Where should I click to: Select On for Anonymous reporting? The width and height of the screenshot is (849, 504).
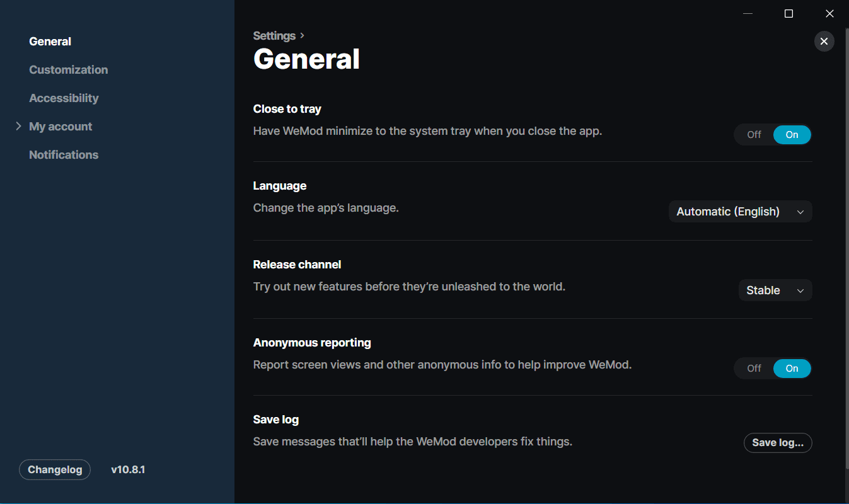pyautogui.click(x=792, y=369)
